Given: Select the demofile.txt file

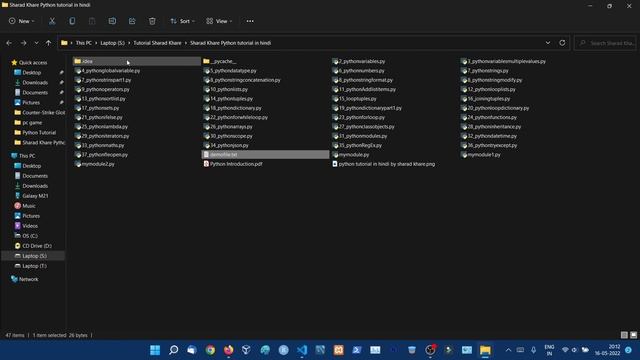Looking at the screenshot, I should 265,155.
